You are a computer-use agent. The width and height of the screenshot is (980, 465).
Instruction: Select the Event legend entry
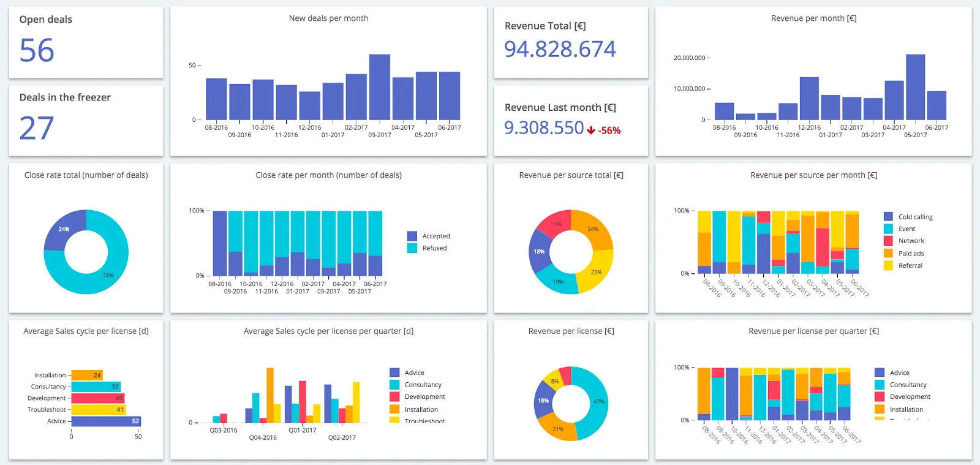pyautogui.click(x=899, y=229)
